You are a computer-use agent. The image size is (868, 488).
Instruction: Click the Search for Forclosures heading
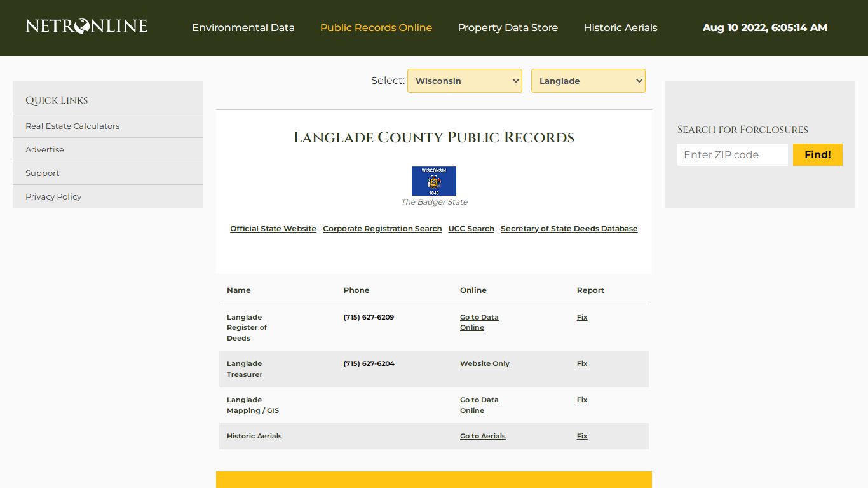coord(743,130)
